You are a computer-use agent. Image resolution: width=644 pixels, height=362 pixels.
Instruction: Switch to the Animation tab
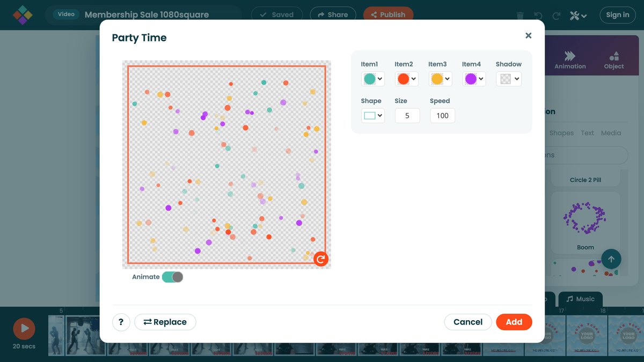coord(570,60)
